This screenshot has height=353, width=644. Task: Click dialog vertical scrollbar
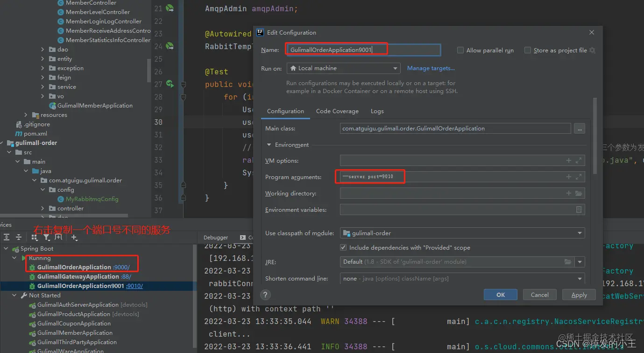[x=594, y=136]
